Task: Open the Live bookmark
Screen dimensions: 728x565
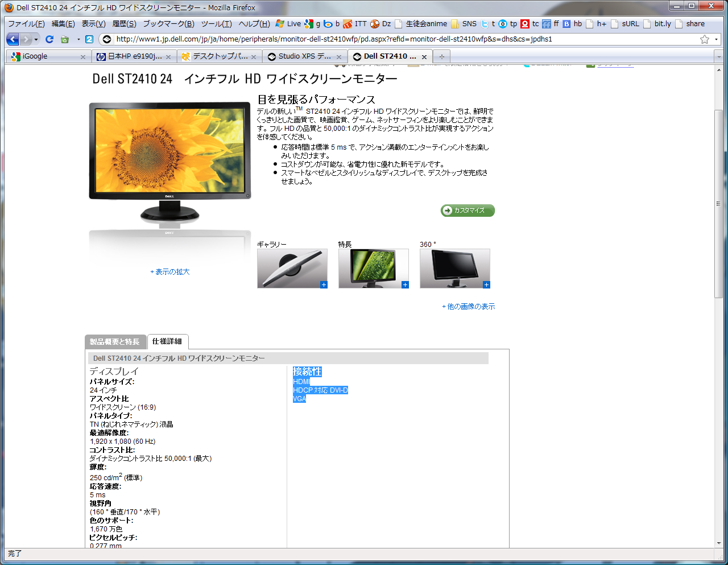Action: 288,24
